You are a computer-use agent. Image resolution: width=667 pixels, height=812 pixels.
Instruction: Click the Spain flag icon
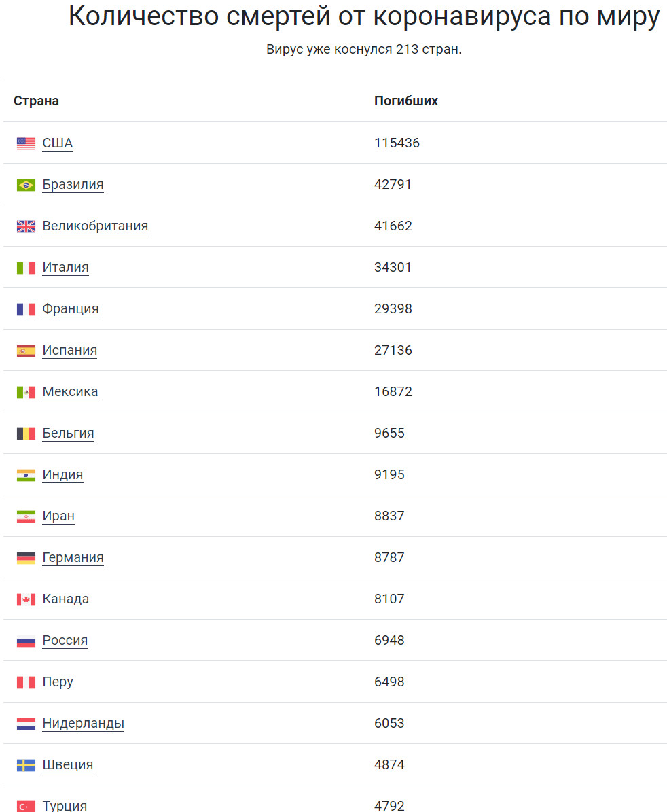[x=26, y=351]
